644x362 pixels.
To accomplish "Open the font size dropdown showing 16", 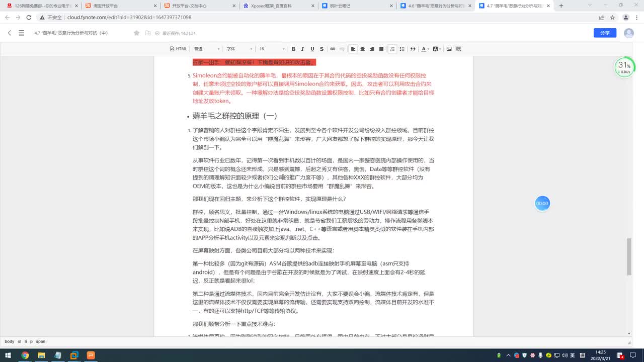I will point(272,49).
